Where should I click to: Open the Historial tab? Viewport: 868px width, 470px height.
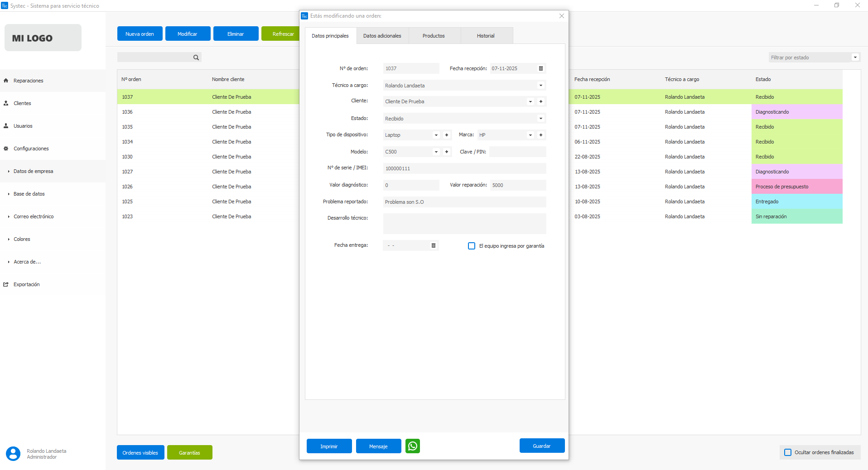click(486, 36)
